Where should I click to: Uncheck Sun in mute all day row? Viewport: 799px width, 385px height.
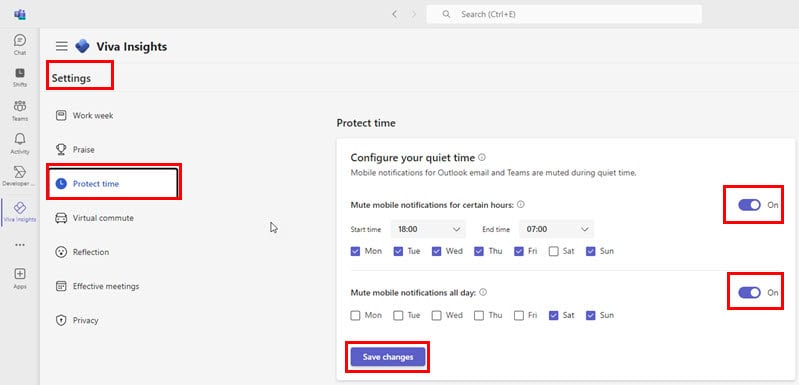591,315
